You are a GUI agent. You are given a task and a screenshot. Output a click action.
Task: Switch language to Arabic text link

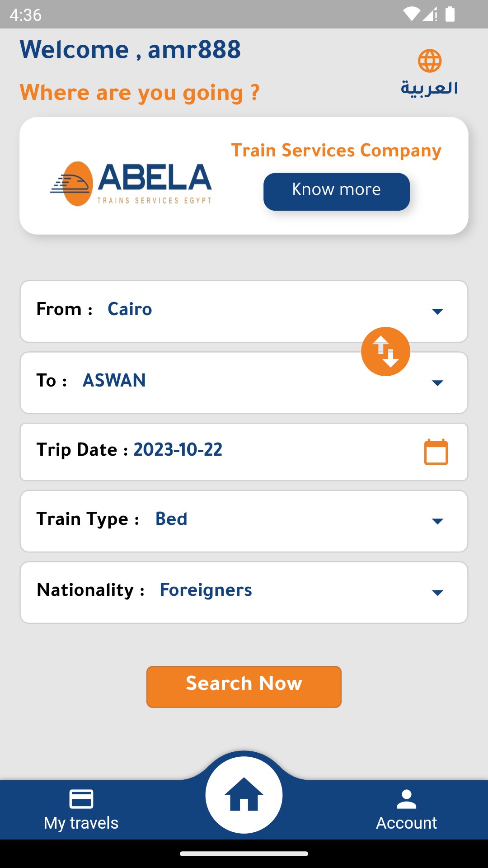pyautogui.click(x=429, y=88)
